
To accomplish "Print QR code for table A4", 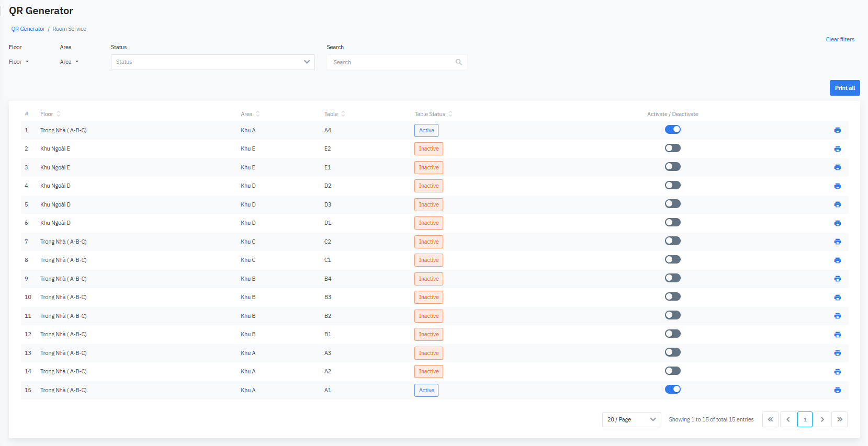I will 837,130.
